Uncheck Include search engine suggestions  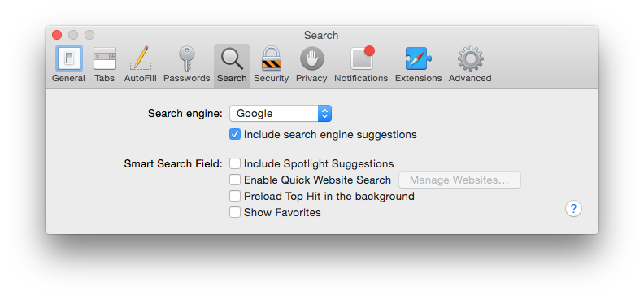click(235, 135)
